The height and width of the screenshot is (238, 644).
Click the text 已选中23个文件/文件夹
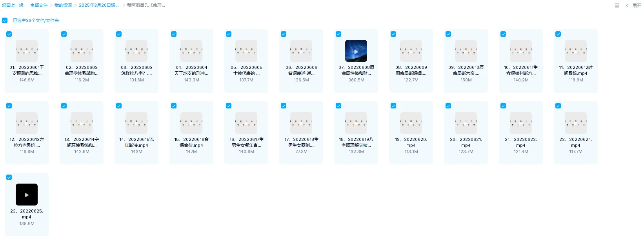coord(36,20)
